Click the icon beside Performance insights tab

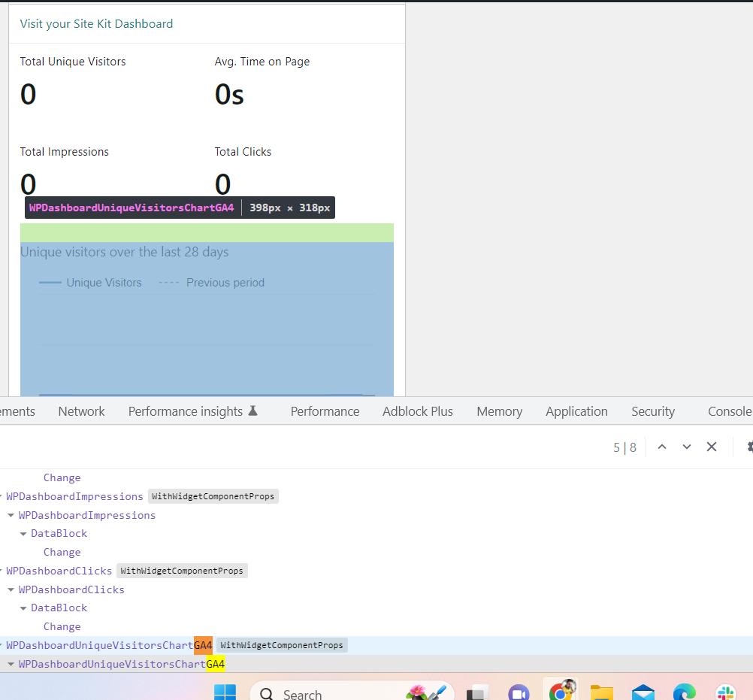253,411
